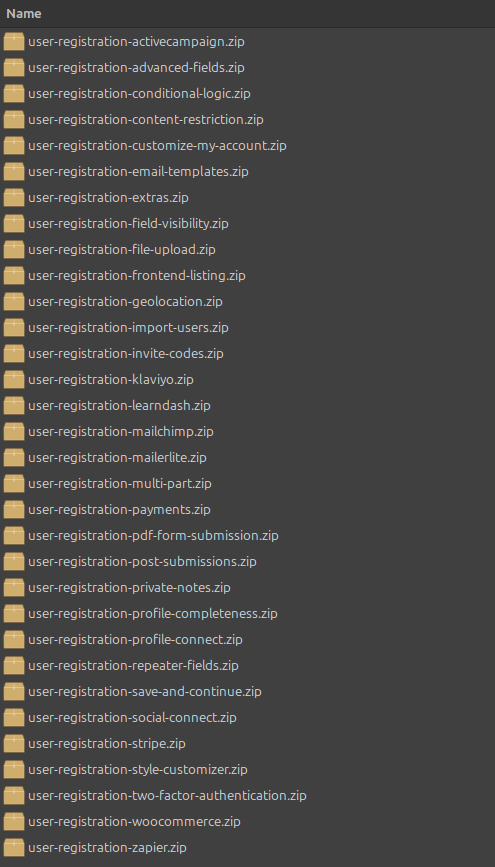Select file name user-registration-content-restriction.zip

(x=146, y=119)
